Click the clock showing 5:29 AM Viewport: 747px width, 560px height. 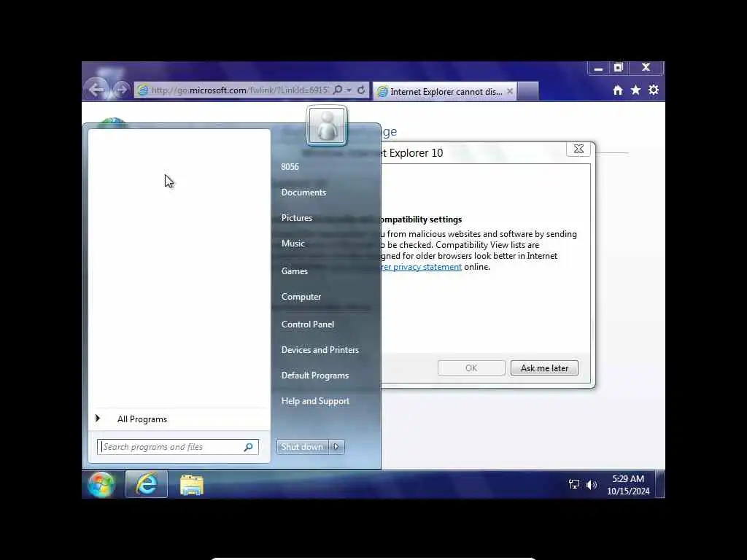tap(628, 485)
